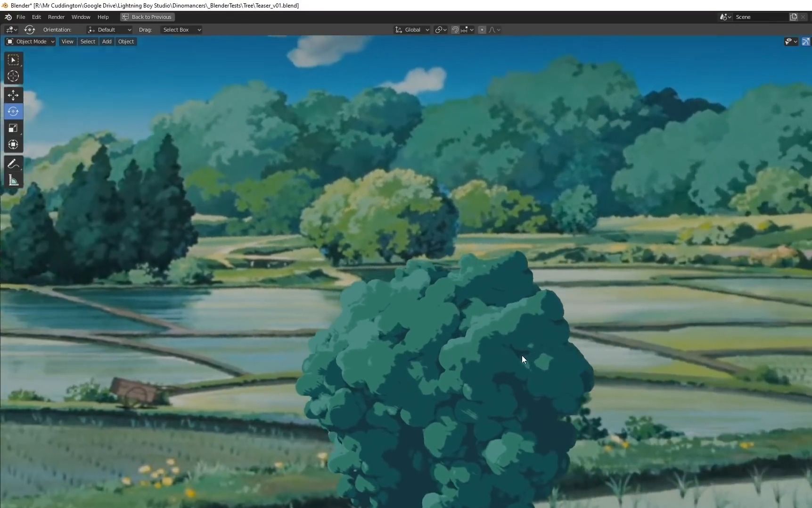Open the Help menu

[x=103, y=17]
